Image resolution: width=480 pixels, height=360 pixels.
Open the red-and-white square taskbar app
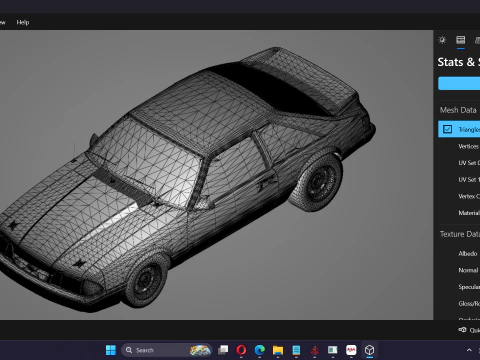pos(351,350)
